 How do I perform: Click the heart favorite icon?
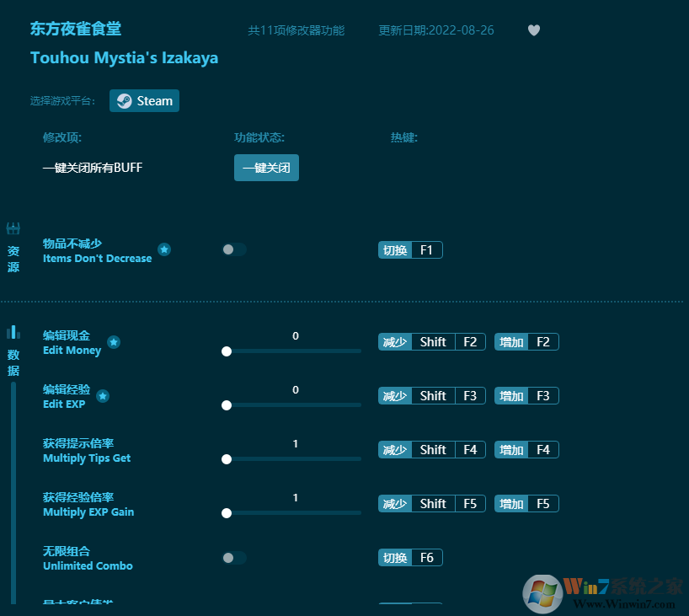534,30
